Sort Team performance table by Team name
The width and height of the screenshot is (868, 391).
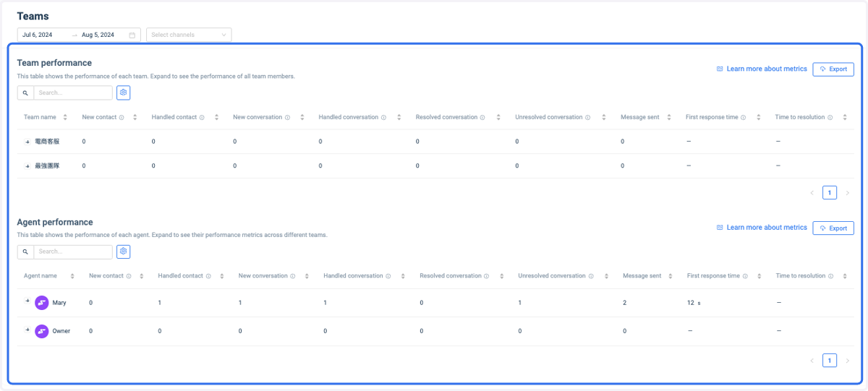[65, 117]
